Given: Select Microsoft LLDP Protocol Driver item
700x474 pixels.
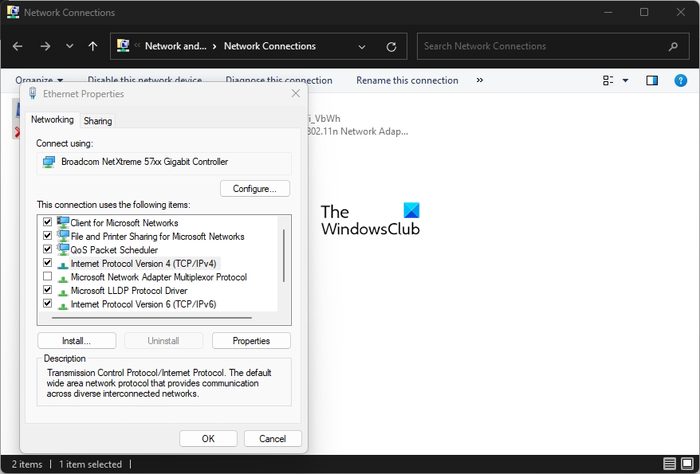Looking at the screenshot, I should click(129, 291).
